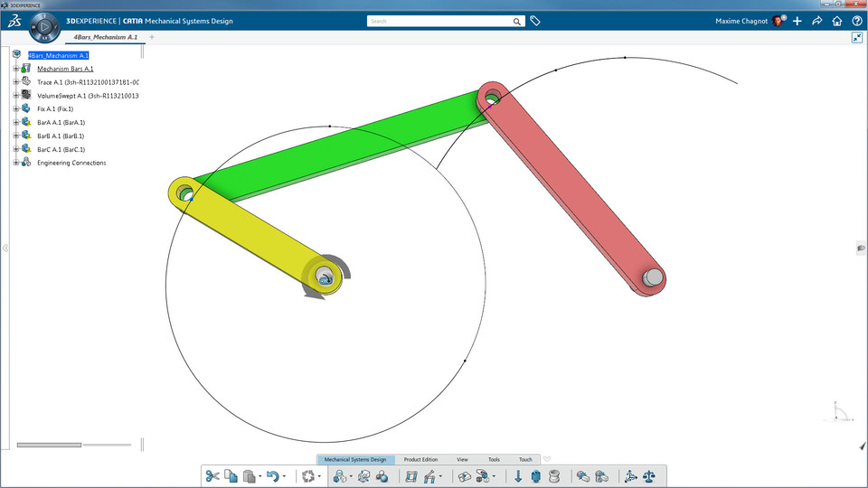The width and height of the screenshot is (868, 488).
Task: Click the second cube-assembly toolbar icon
Action: [363, 476]
